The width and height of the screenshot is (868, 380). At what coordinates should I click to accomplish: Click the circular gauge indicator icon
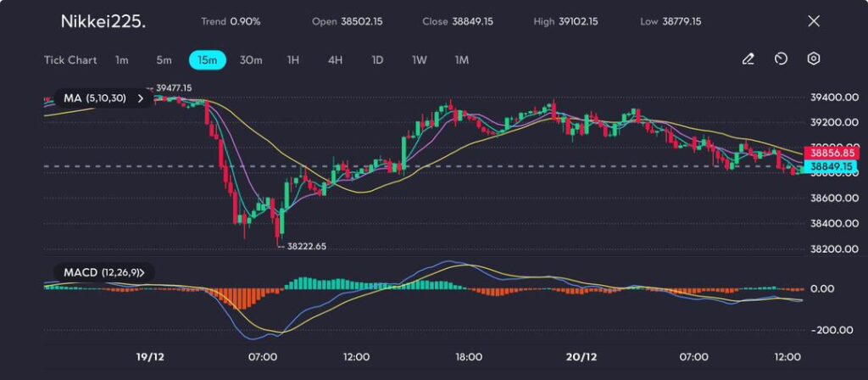pos(781,59)
